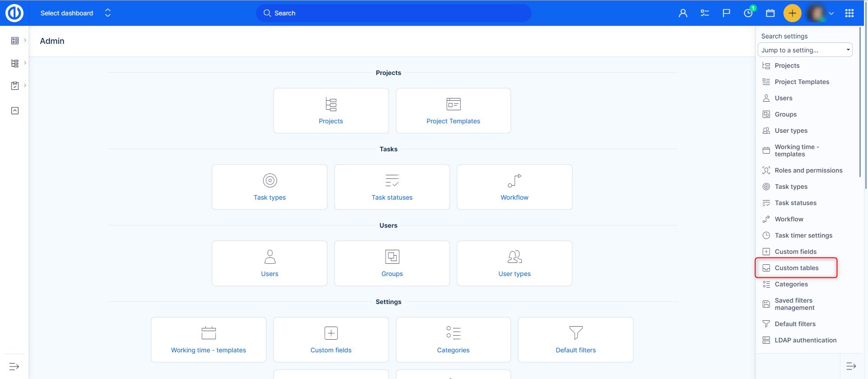
Task: Click the Search input field
Action: click(x=393, y=13)
